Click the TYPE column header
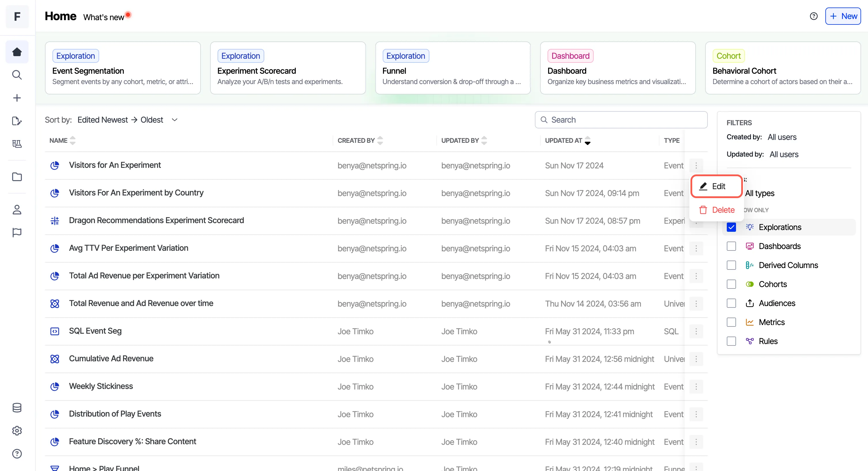Image resolution: width=868 pixels, height=471 pixels. 671,140
